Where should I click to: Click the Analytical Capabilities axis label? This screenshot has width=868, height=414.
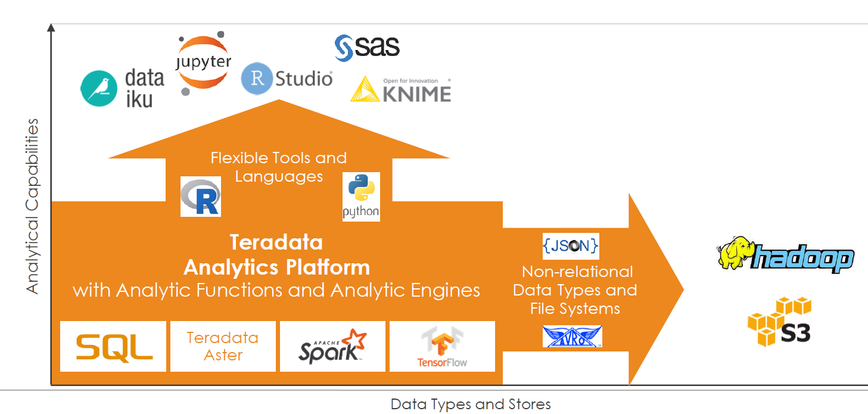(32, 206)
